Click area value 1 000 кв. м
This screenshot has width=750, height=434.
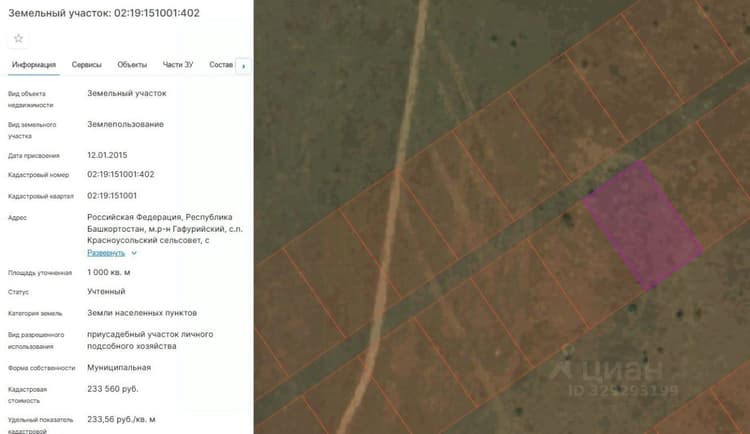coord(109,272)
